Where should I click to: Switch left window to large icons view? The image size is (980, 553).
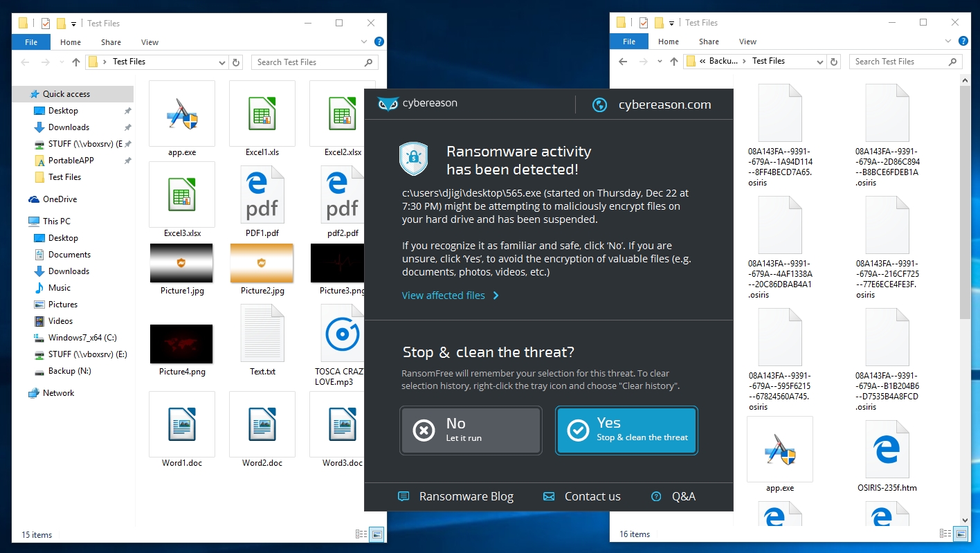377,534
